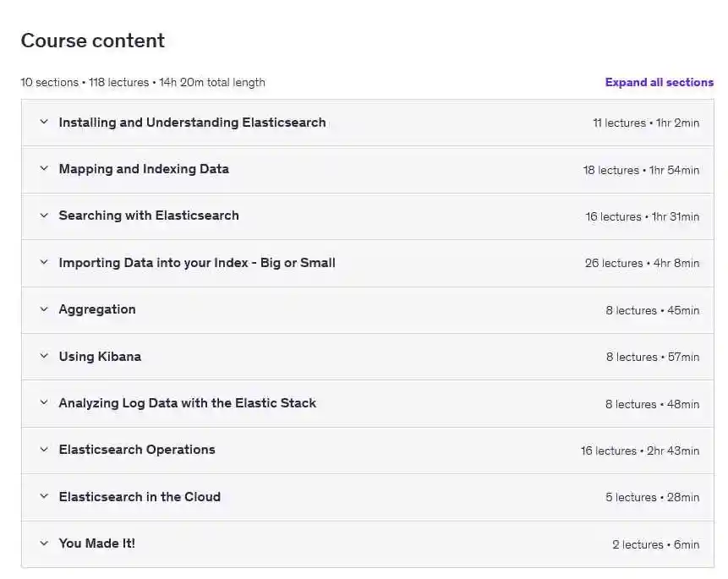Viewport: 728px width, 579px height.
Task: Expand the You Made It! chevron
Action: [x=44, y=543]
